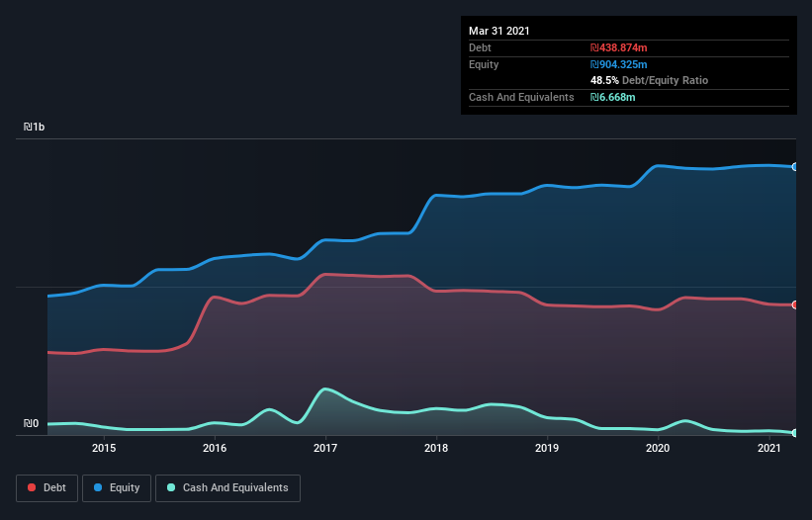Click the equity value ₪904.325m
This screenshot has width=812, height=520.
coord(619,64)
